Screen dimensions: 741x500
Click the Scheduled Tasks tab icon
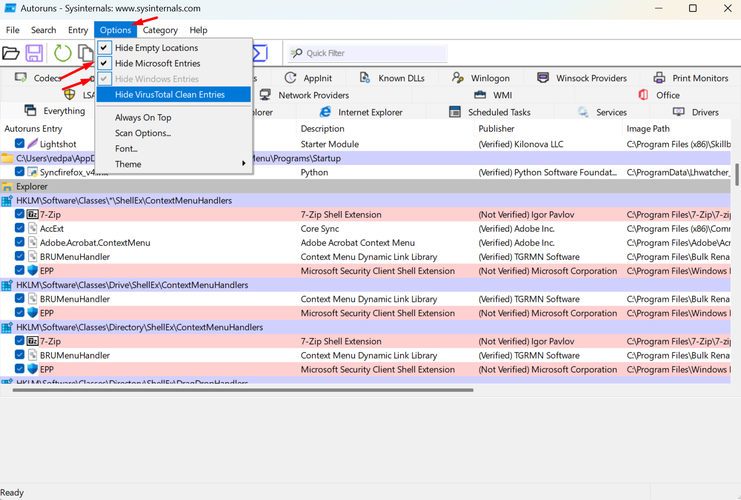coord(454,112)
